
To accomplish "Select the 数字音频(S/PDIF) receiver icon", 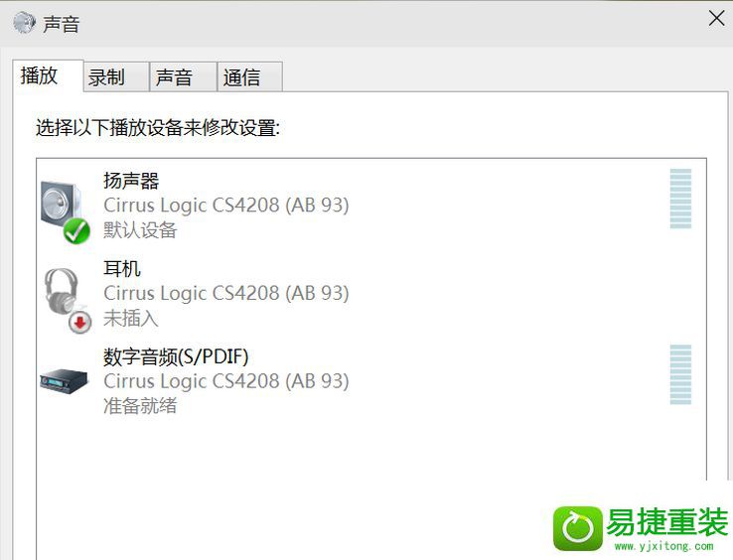I will tap(64, 380).
